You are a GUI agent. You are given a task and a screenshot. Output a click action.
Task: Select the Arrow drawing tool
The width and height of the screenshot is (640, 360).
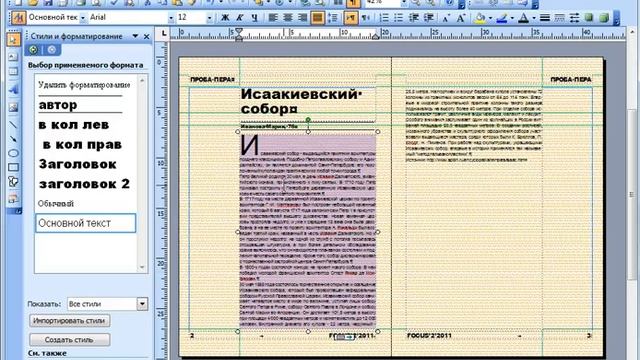click(x=13, y=139)
